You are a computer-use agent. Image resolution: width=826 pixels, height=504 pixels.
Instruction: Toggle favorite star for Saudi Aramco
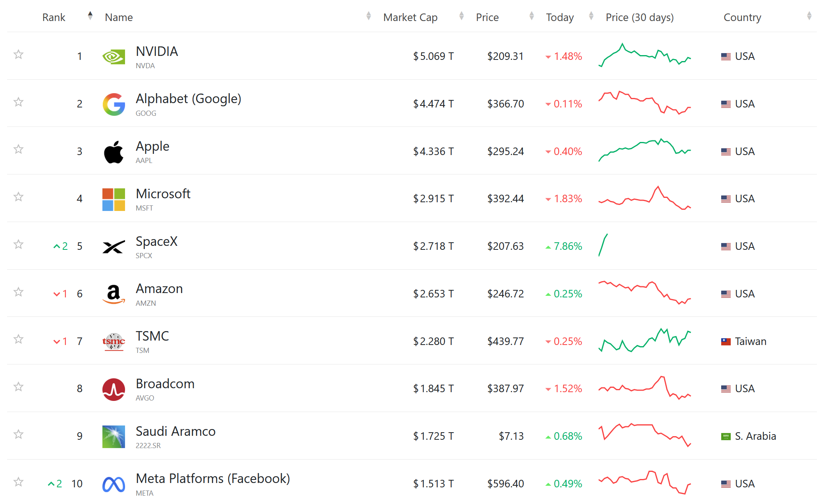(x=18, y=434)
